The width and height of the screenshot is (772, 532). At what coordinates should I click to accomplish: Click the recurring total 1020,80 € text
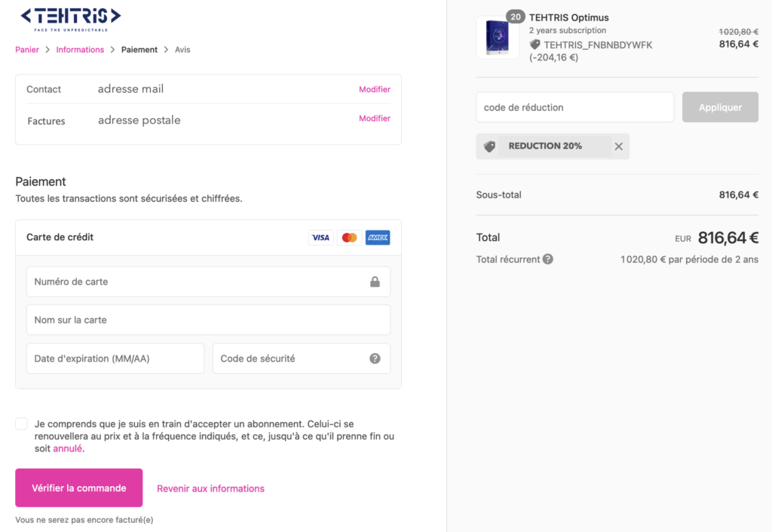(689, 259)
